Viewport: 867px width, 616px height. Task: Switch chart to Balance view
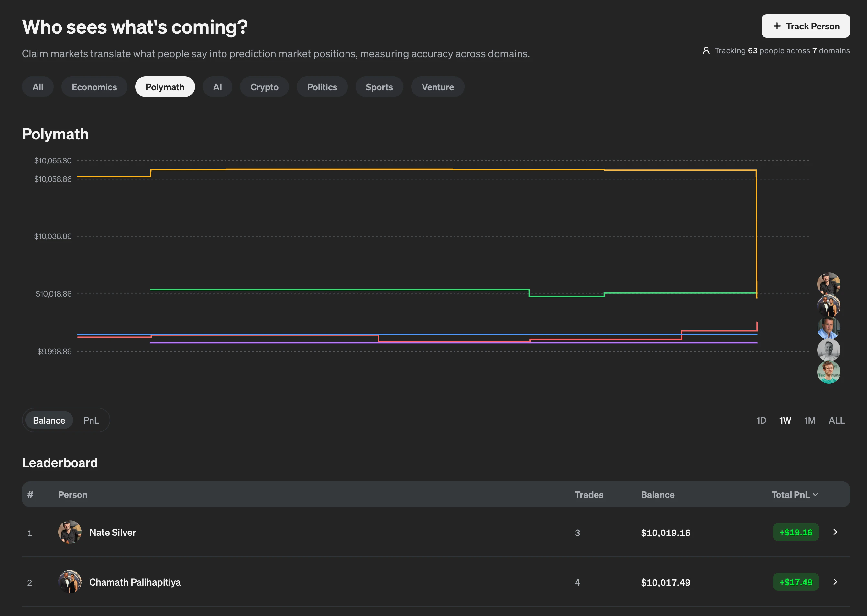(49, 420)
